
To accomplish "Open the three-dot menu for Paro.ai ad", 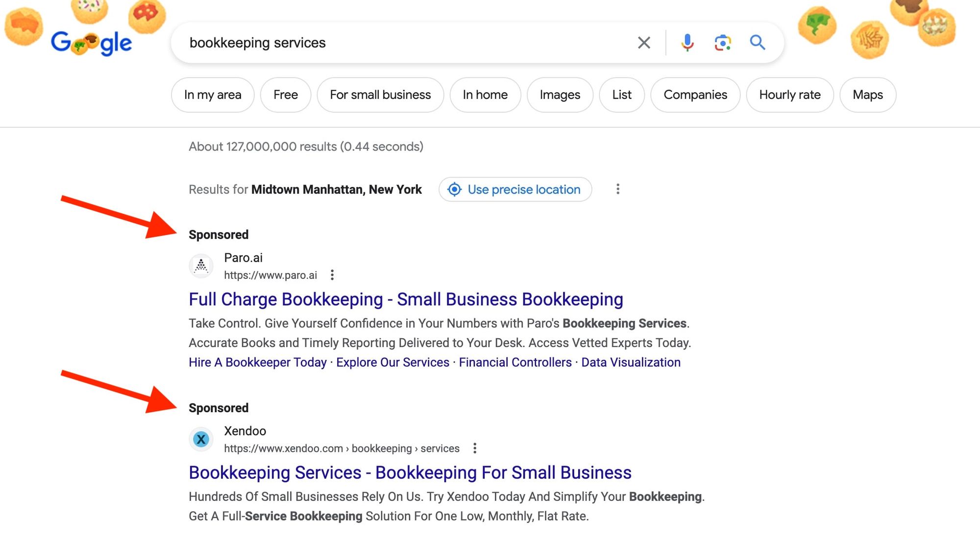I will [x=333, y=275].
